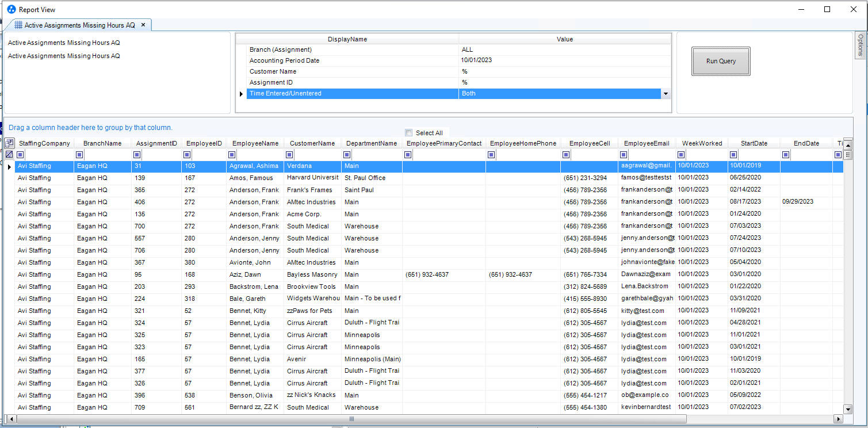Open filter operator icon under WeekWorked

pyautogui.click(x=681, y=155)
